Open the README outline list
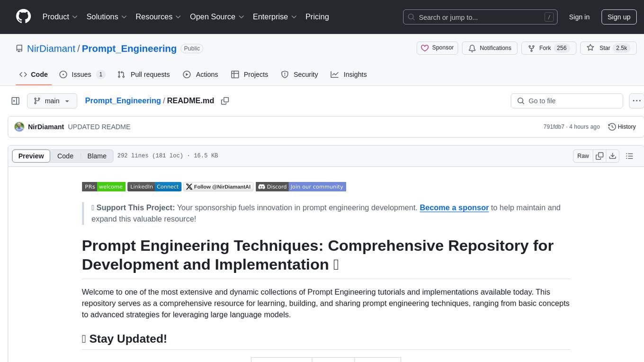The width and height of the screenshot is (644, 362). (x=629, y=156)
